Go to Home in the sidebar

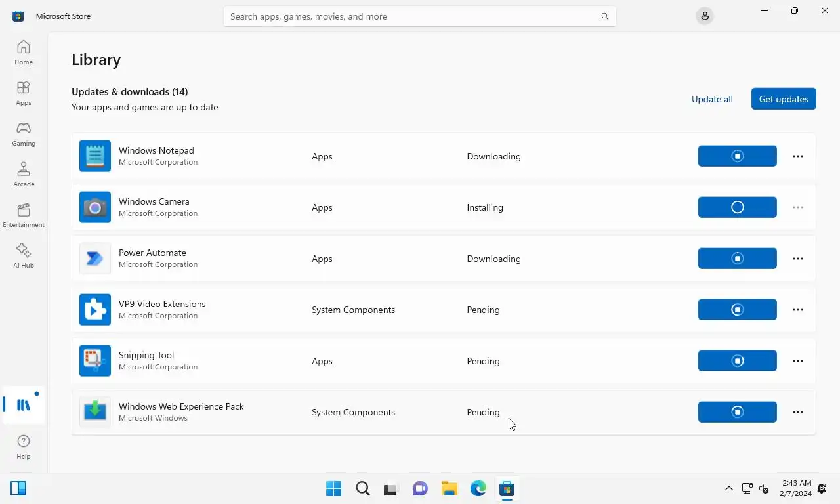point(24,52)
